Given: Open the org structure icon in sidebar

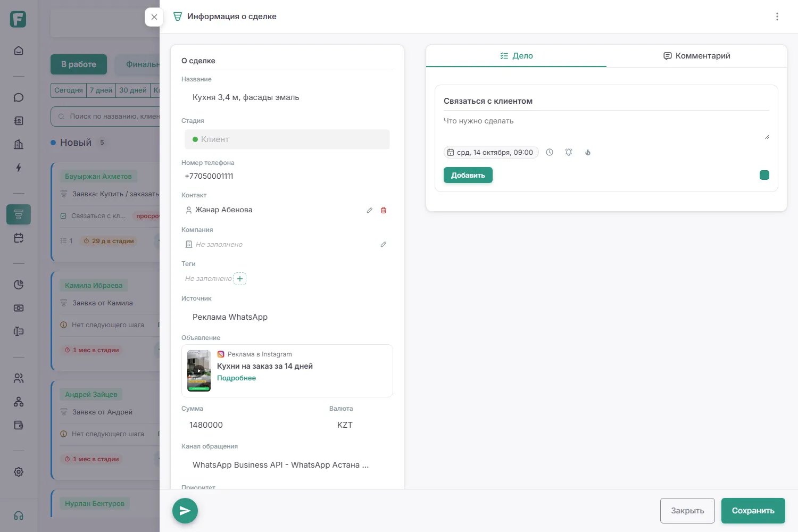Looking at the screenshot, I should (x=19, y=402).
